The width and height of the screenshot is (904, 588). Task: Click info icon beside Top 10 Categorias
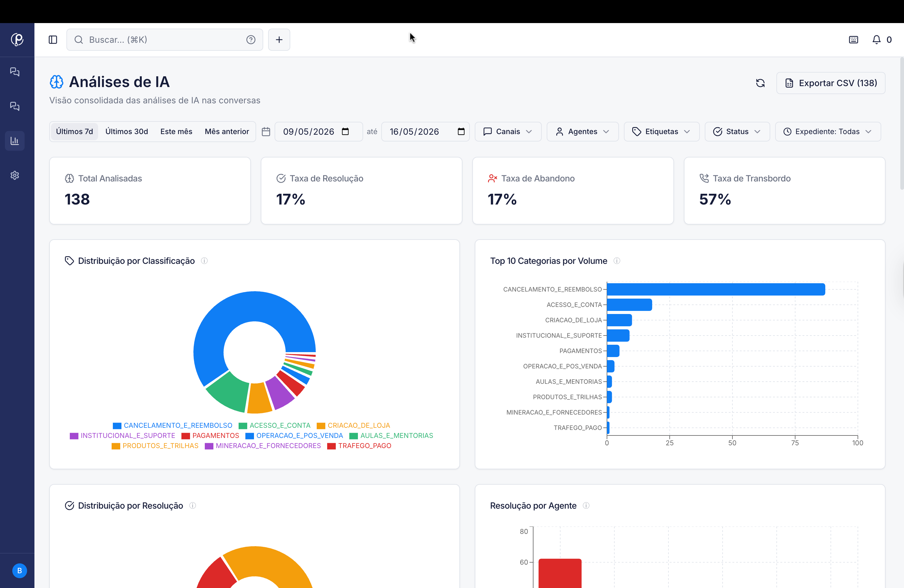[x=617, y=260]
